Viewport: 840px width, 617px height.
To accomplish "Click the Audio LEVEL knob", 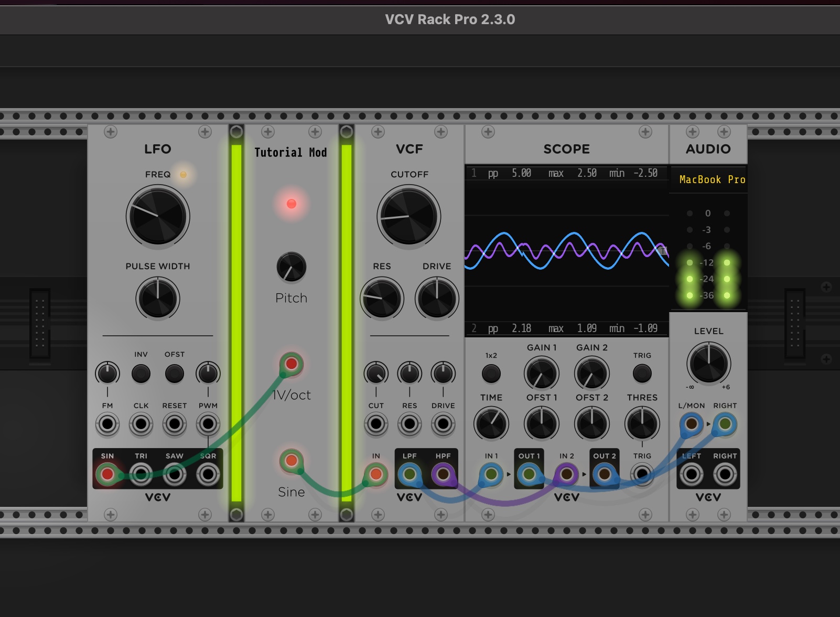I will [708, 363].
